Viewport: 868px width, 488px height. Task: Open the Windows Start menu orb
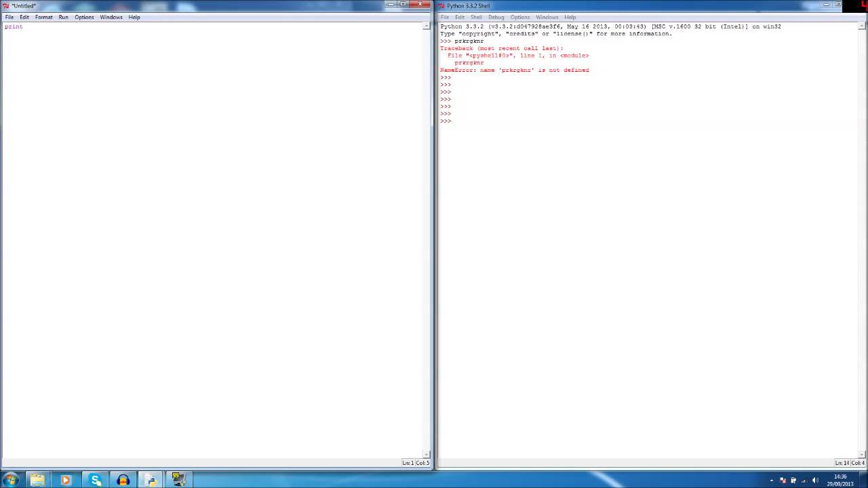click(x=10, y=480)
